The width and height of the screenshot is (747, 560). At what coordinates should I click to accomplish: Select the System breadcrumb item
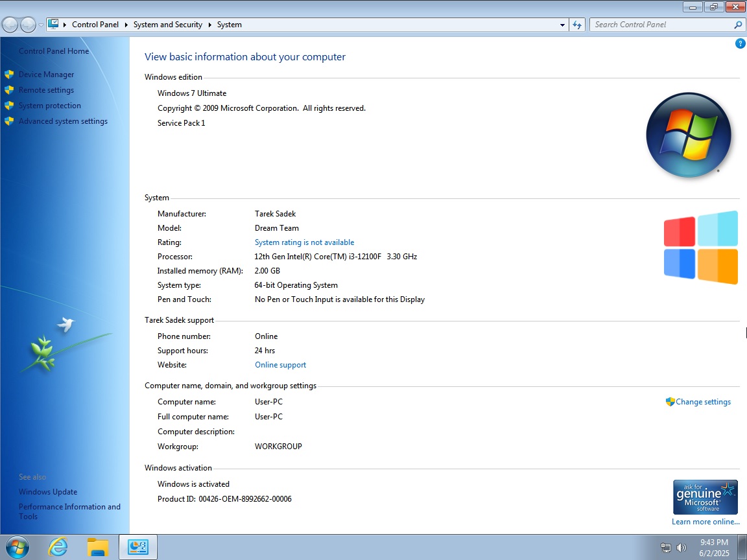pyautogui.click(x=229, y=25)
